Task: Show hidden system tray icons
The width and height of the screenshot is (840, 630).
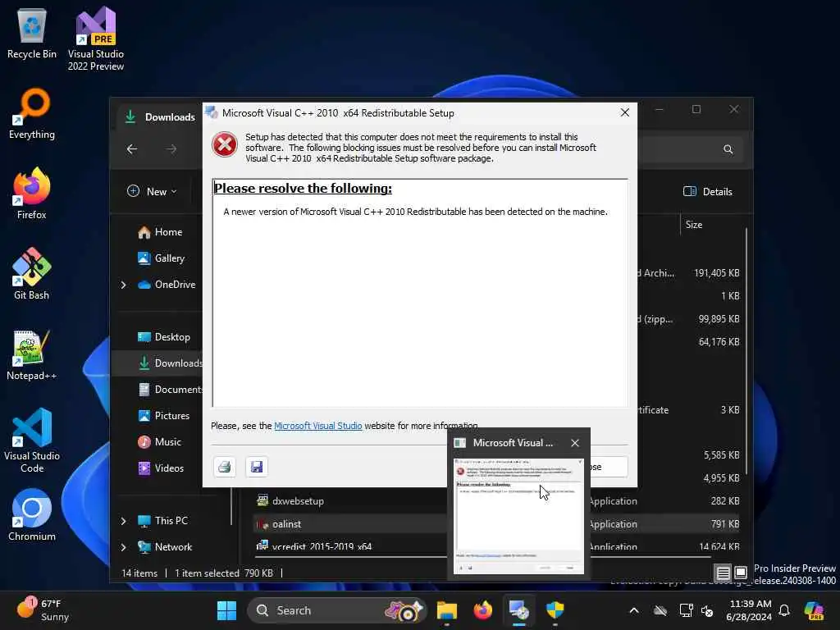Action: click(634, 610)
